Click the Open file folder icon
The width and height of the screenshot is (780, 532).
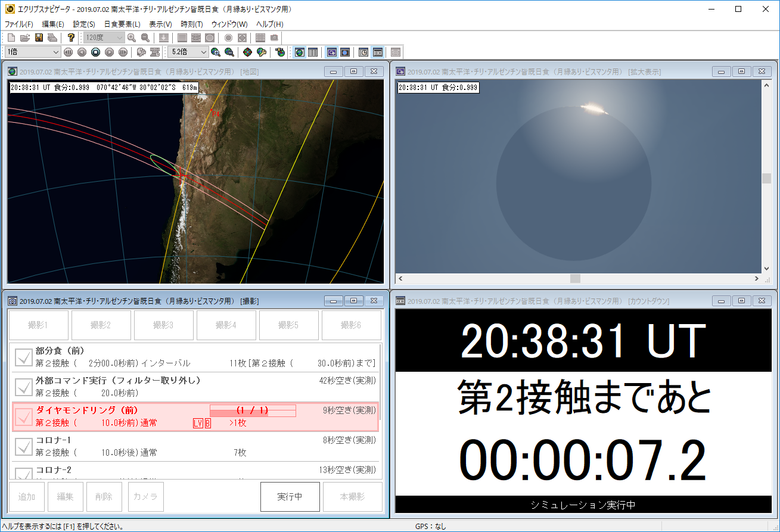click(x=24, y=38)
